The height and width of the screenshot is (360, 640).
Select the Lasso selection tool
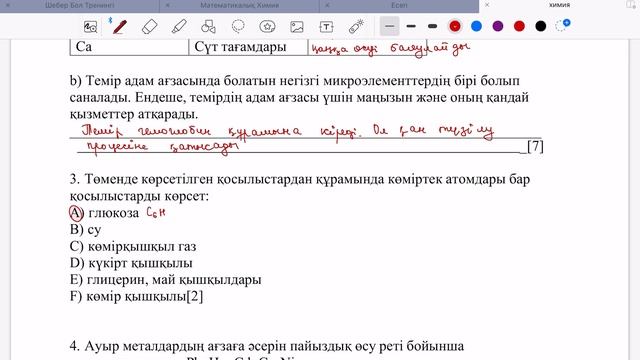click(238, 27)
